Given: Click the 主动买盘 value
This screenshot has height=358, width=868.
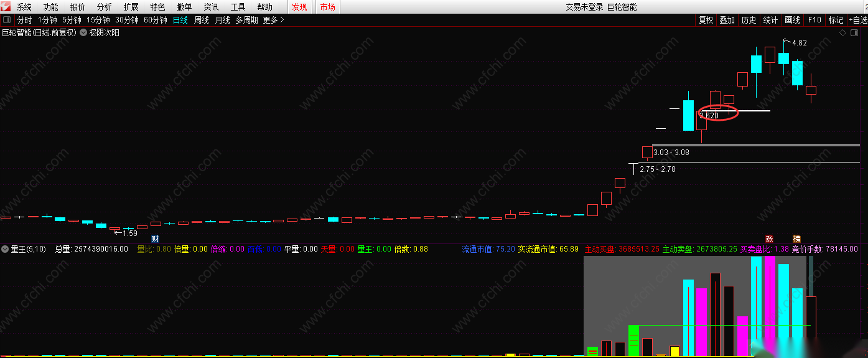Looking at the screenshot, I should (622, 249).
